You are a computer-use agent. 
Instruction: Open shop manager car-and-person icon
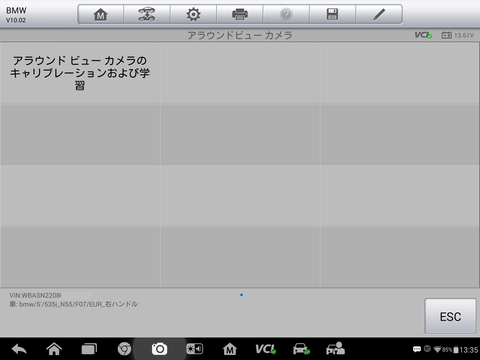point(335,348)
